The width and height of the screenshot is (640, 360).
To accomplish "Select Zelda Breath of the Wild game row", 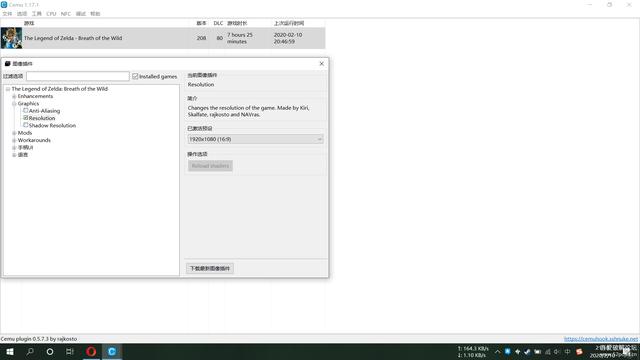I will [163, 38].
